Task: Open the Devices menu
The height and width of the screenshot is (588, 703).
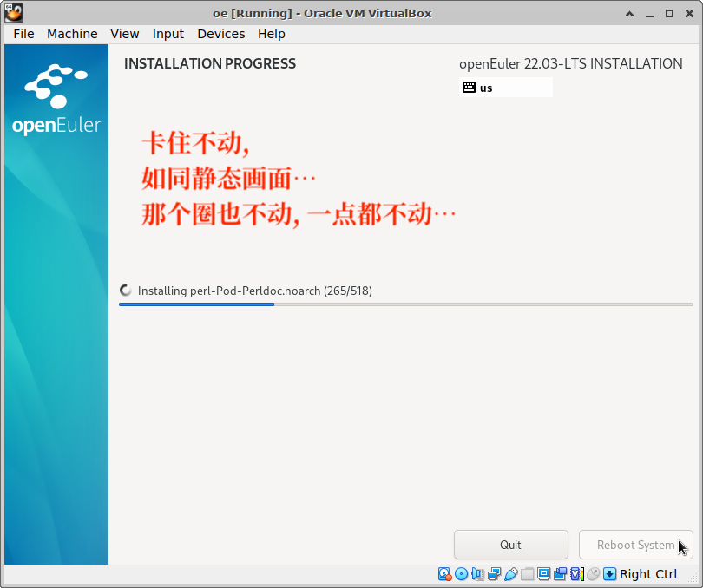Action: click(x=221, y=34)
